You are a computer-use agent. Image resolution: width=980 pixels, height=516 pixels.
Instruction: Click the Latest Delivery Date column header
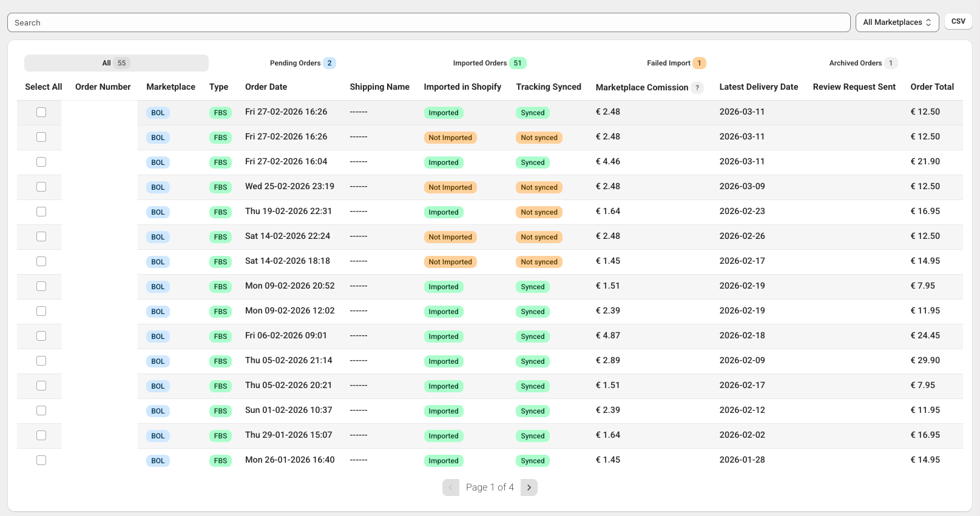[x=759, y=87]
